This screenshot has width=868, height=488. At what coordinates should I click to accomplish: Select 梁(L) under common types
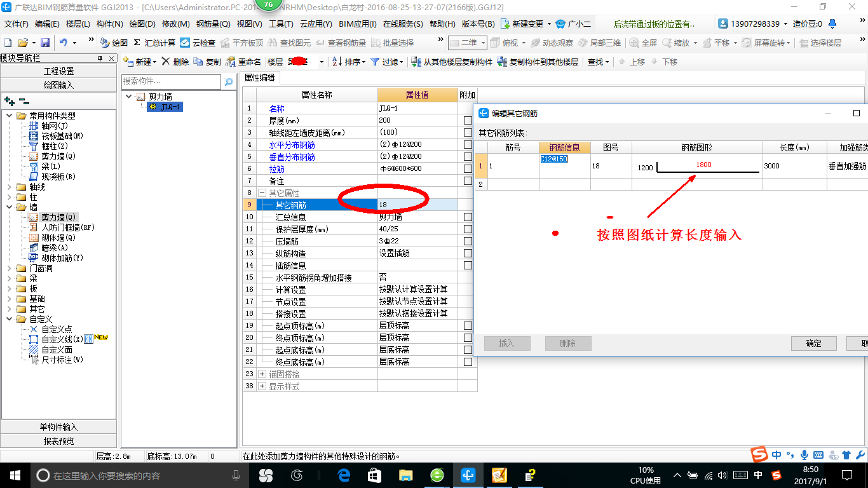(x=51, y=166)
